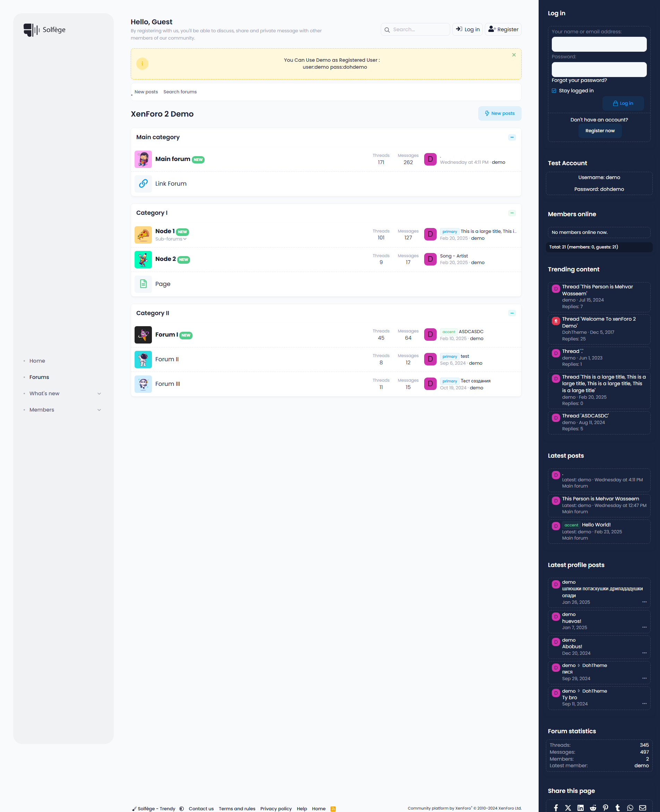
Task: Select Home in the sidebar navigation
Action: [37, 361]
